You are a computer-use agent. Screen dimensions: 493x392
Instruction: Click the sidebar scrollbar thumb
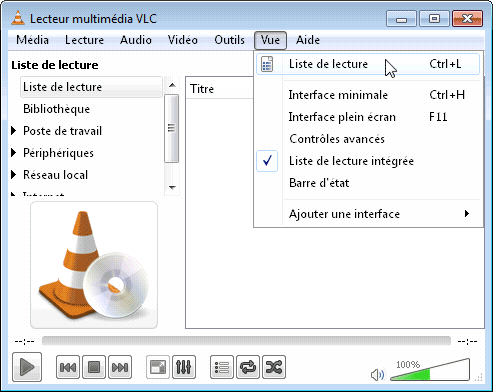(172, 128)
